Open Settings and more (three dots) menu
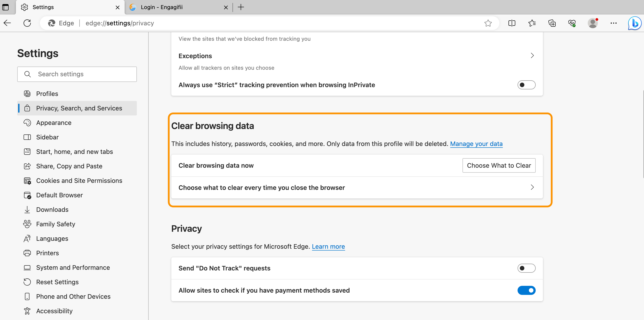 [x=613, y=23]
